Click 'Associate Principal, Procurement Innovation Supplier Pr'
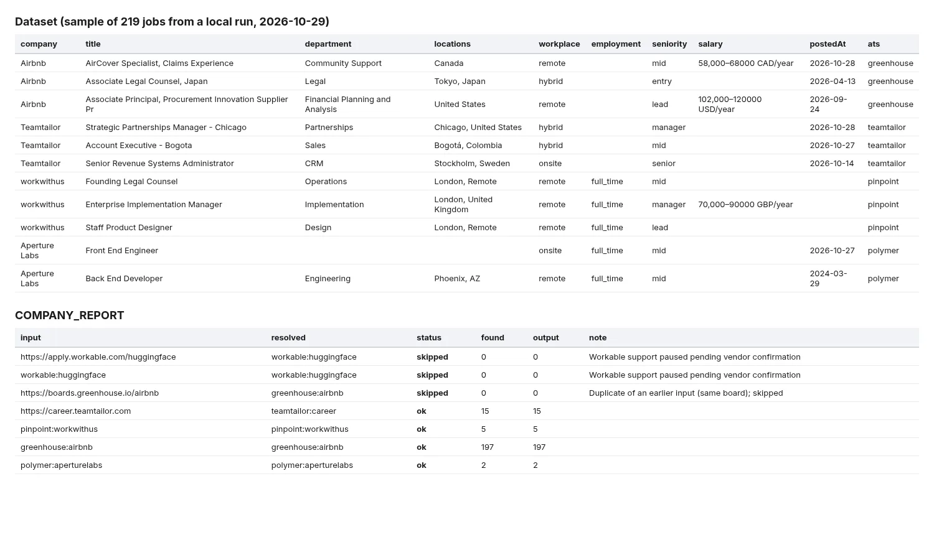Image resolution: width=934 pixels, height=560 pixels. [x=187, y=105]
